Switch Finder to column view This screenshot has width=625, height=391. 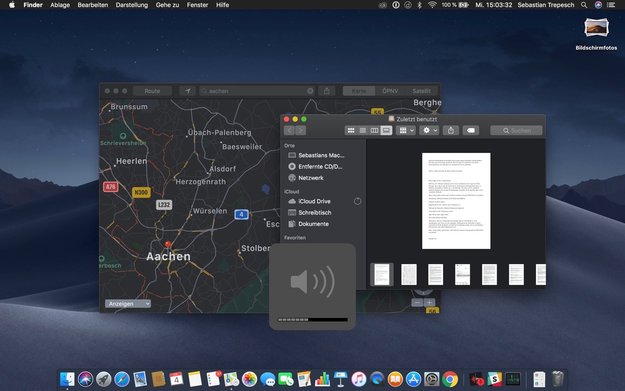click(x=374, y=130)
